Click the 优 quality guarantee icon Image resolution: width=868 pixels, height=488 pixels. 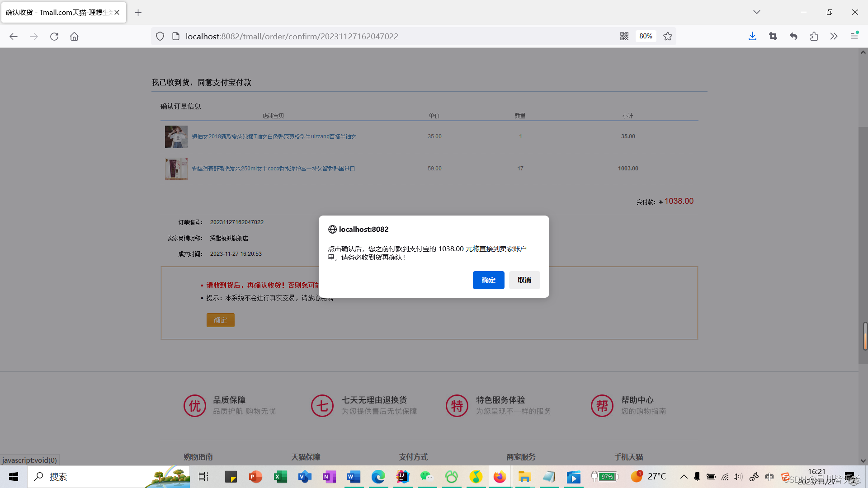tap(195, 406)
